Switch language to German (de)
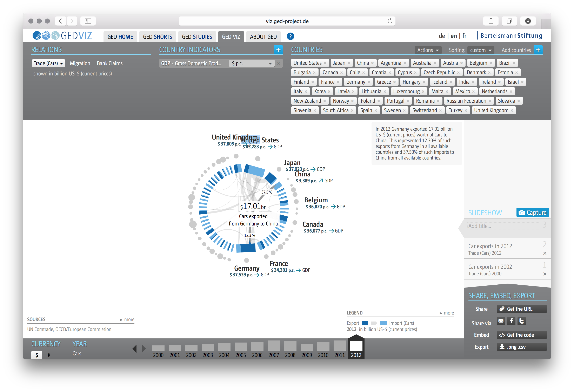The width and height of the screenshot is (574, 392). [x=442, y=36]
